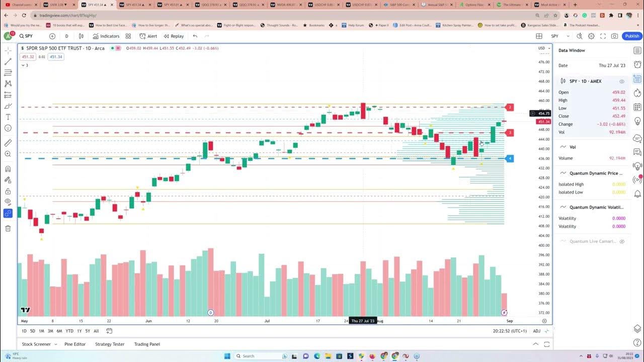Select the 1D date range
This screenshot has width=644, height=362.
click(x=24, y=331)
